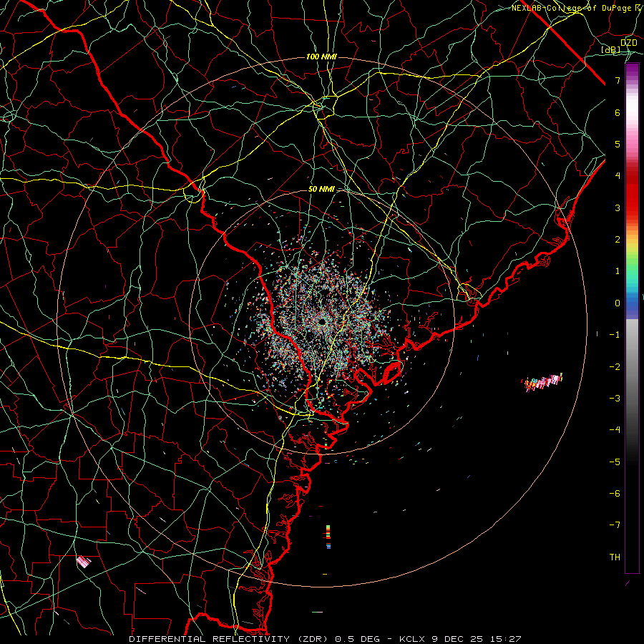The height and width of the screenshot is (644, 644).
Task: Click the 'DZD' legend title
Action: click(x=629, y=43)
